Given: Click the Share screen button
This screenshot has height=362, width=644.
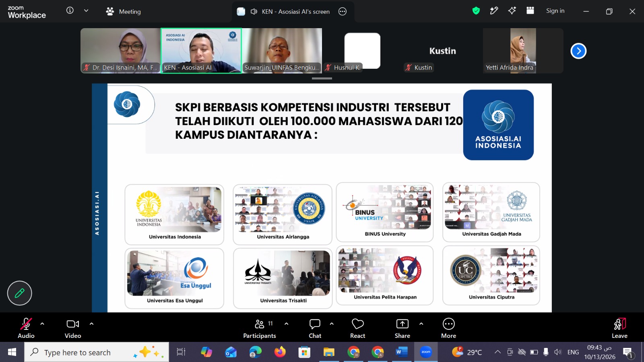Looking at the screenshot, I should (402, 328).
